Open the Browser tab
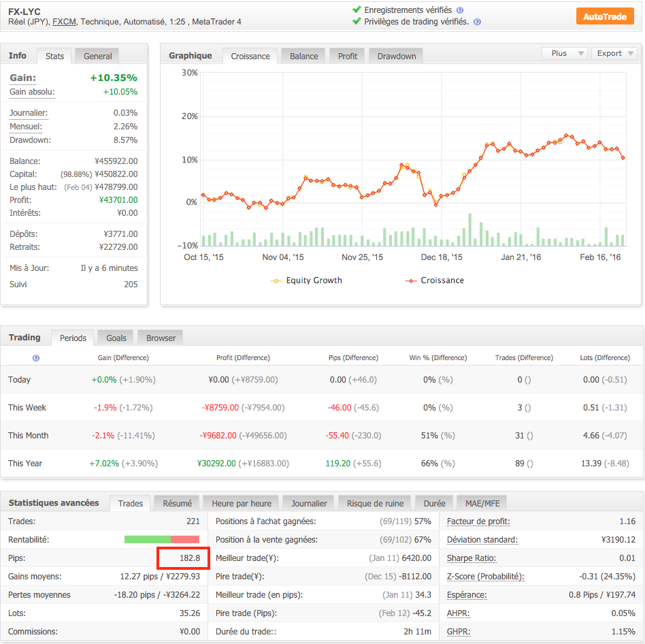 (x=161, y=338)
